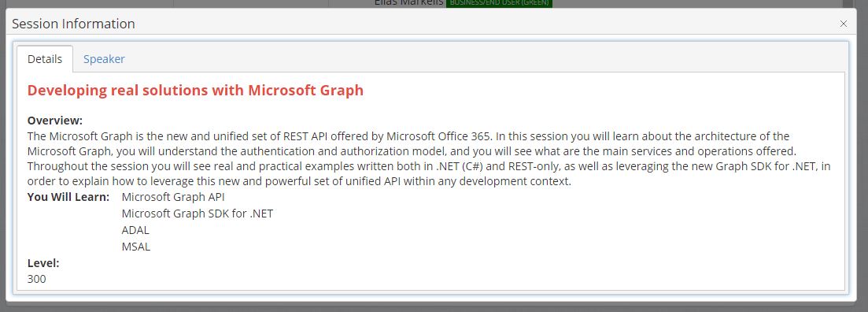Screen dimensions: 868x312
Task: Click the background 'Business/End User (Green)' badge
Action: point(500,3)
